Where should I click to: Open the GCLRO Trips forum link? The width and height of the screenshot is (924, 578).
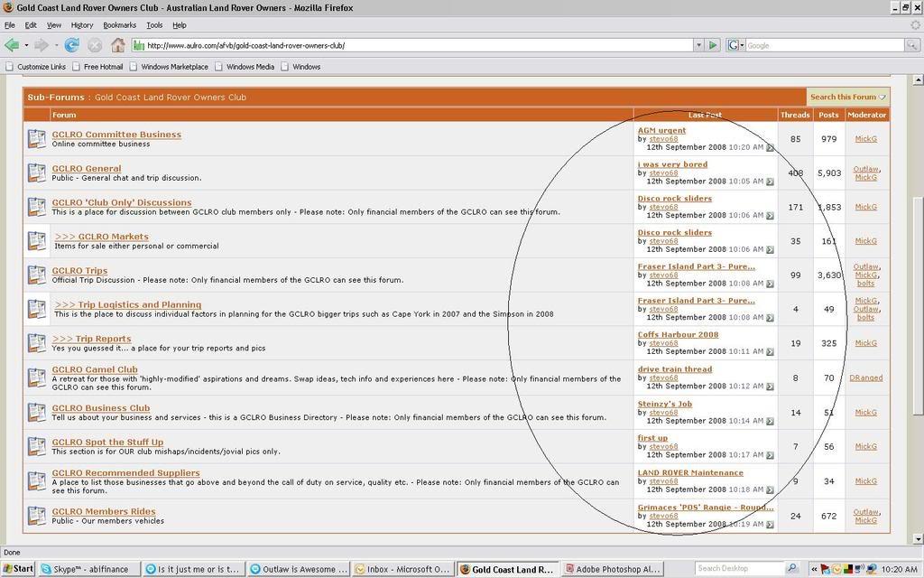(x=79, y=271)
